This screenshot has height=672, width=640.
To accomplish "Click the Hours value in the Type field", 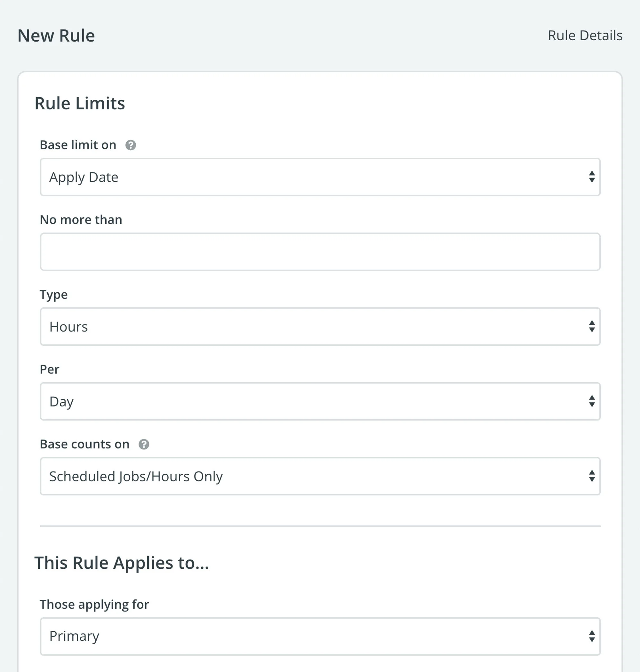I will click(x=68, y=326).
